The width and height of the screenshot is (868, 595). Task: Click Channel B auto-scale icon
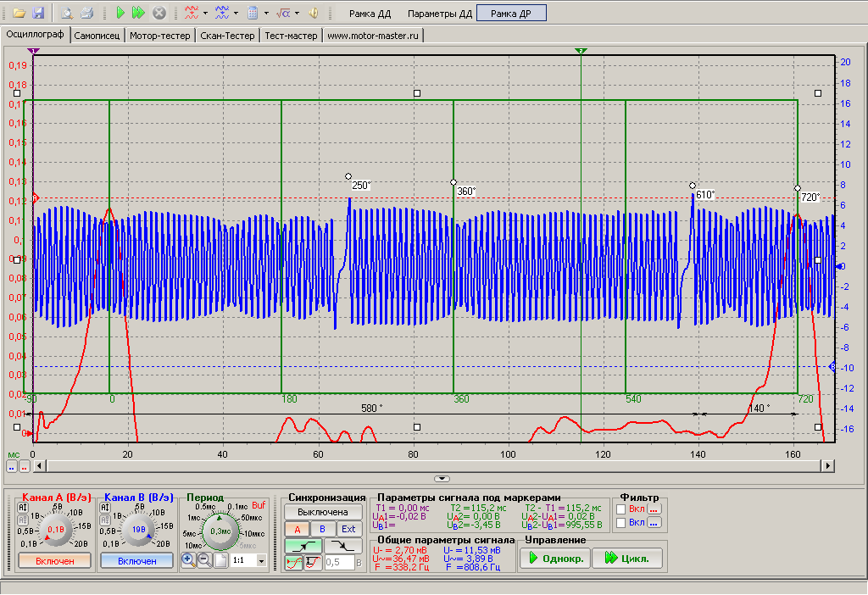coord(105,508)
